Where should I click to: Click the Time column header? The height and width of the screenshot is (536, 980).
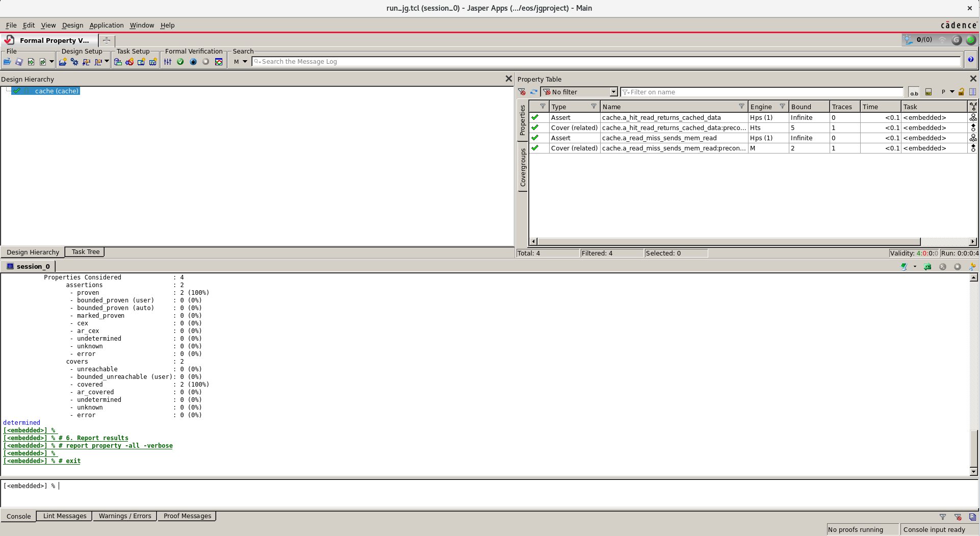tap(881, 107)
